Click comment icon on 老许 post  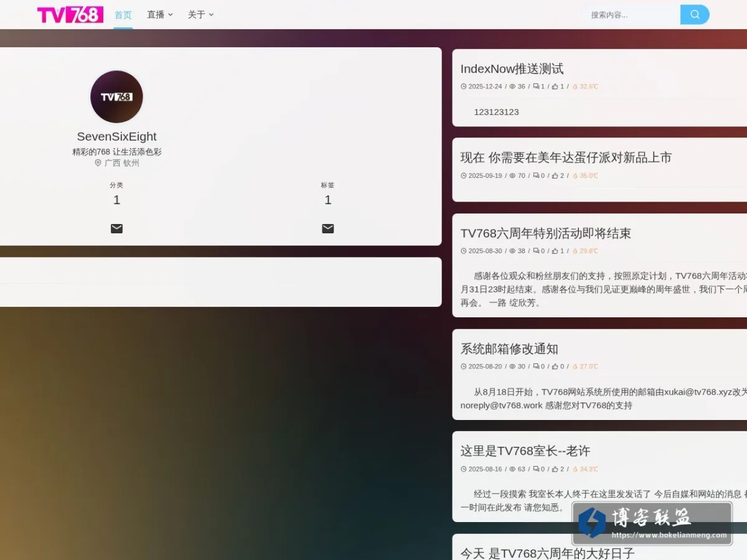point(536,469)
